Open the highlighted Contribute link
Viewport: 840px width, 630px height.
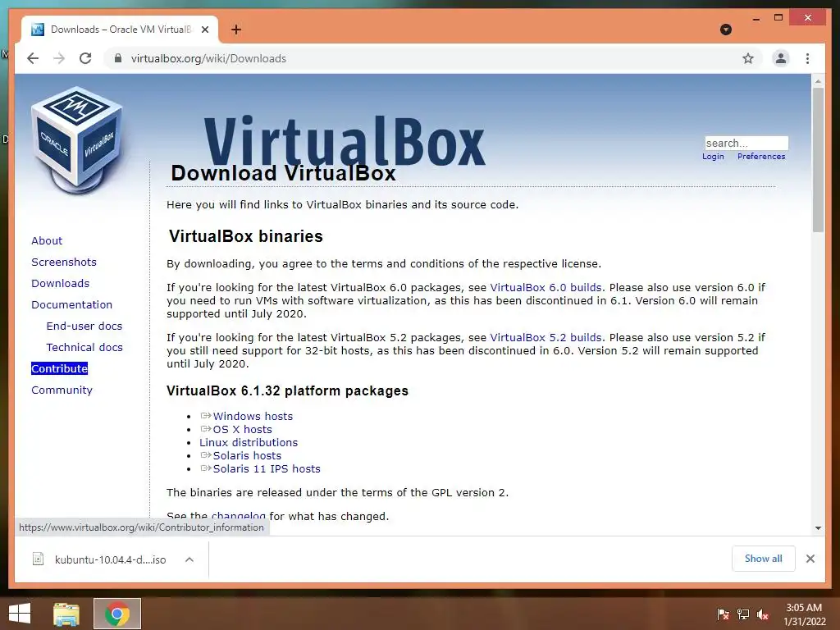pos(59,368)
